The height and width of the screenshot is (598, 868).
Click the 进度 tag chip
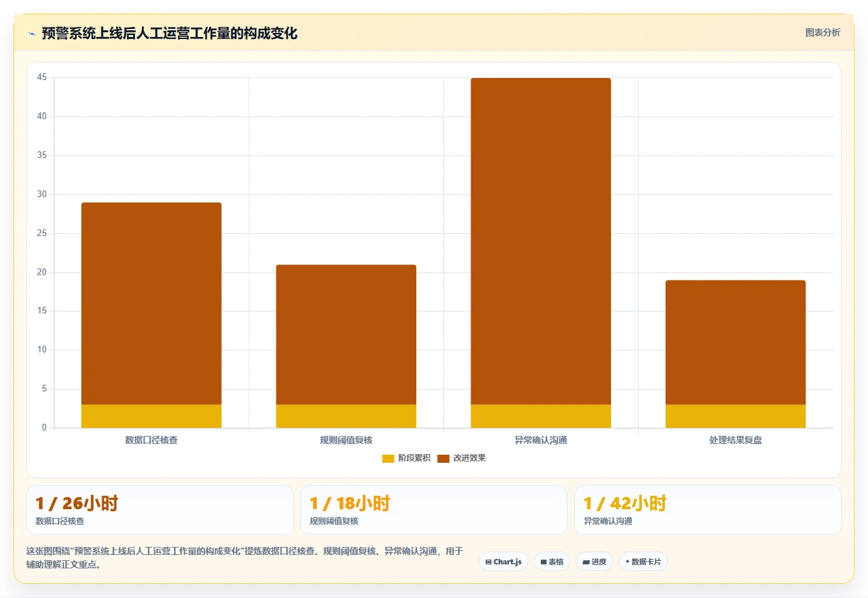pyautogui.click(x=594, y=562)
